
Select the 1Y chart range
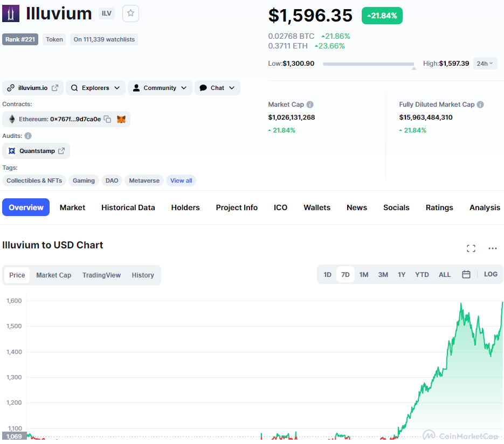coord(402,275)
